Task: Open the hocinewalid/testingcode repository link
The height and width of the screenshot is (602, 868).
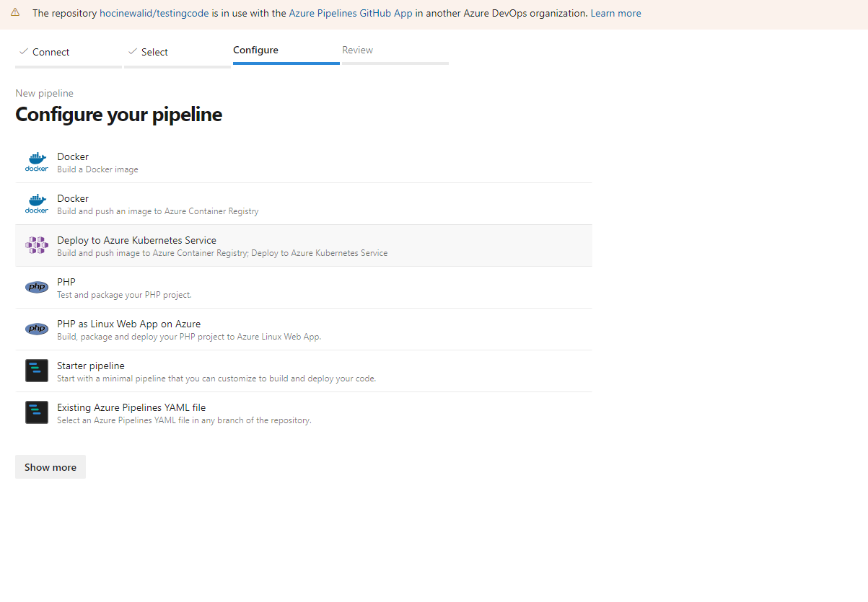Action: point(154,13)
